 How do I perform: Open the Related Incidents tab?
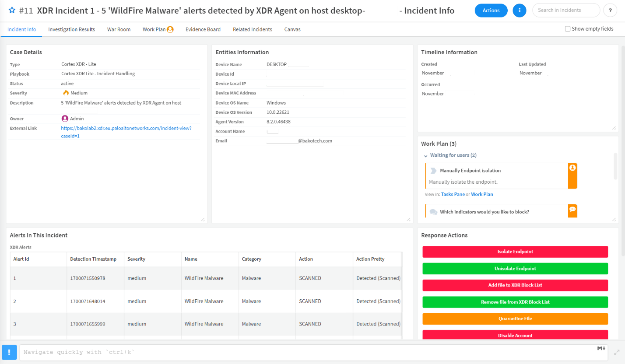point(253,29)
